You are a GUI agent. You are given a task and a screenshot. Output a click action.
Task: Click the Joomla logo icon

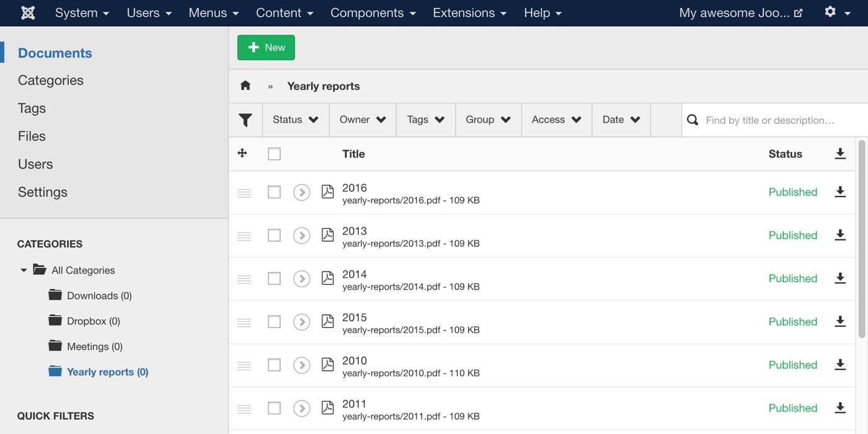(x=28, y=12)
